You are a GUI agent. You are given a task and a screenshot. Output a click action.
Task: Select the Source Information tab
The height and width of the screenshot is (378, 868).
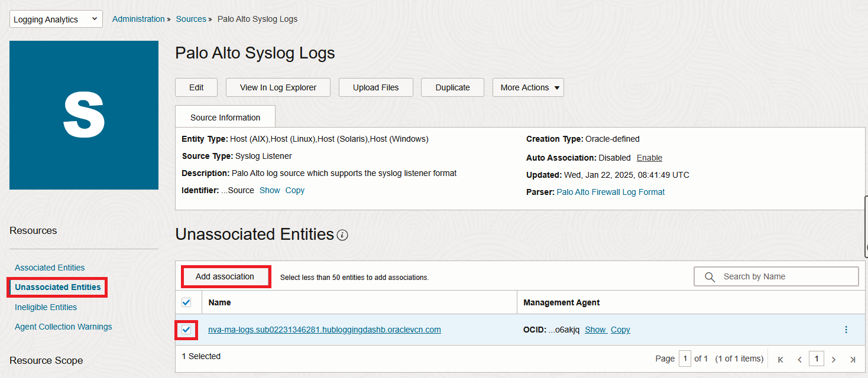(225, 118)
